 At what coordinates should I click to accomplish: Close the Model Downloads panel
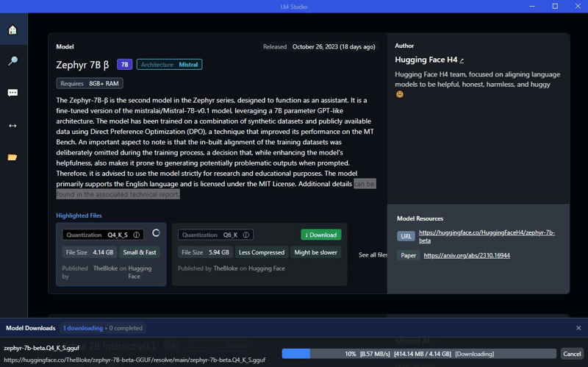coord(578,328)
